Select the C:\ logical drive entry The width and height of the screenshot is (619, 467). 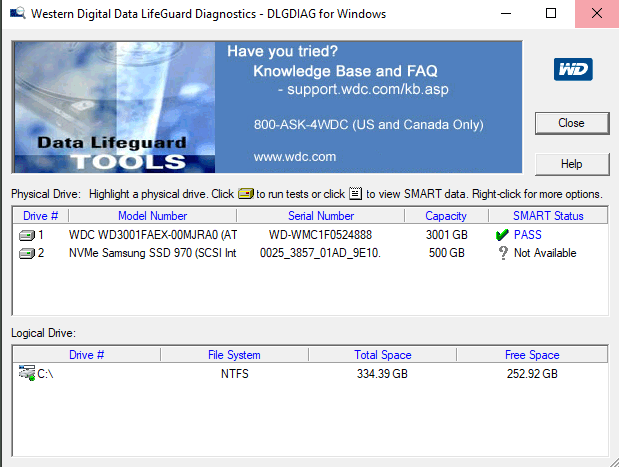click(x=45, y=374)
